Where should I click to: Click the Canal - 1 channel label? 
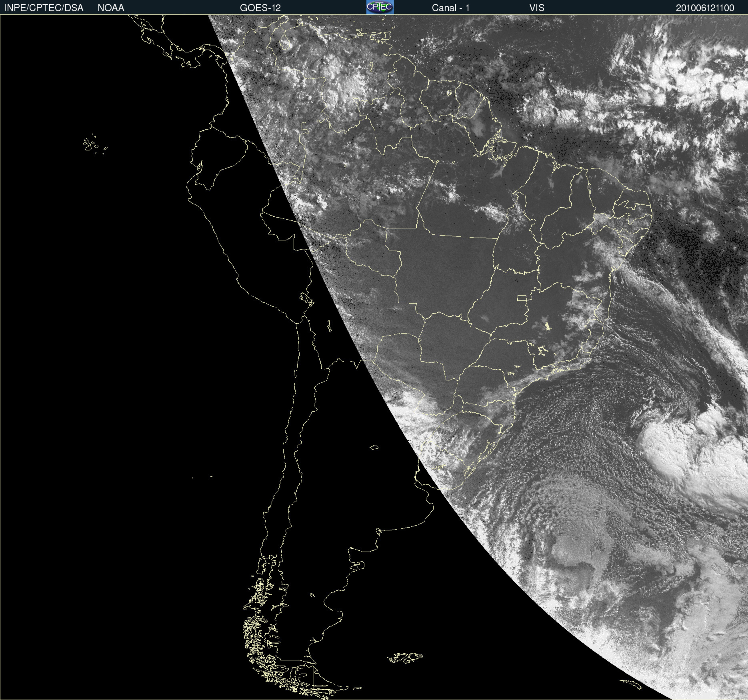coord(451,8)
